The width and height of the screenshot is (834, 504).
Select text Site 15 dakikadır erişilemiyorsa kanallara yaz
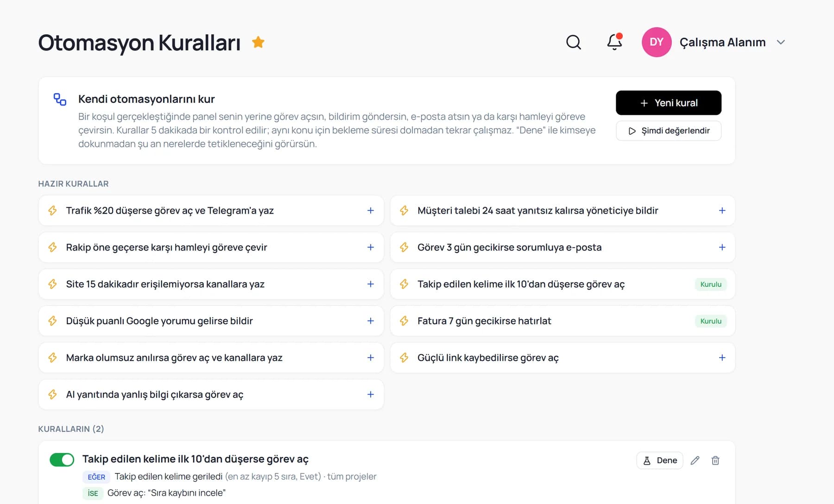[x=165, y=284]
